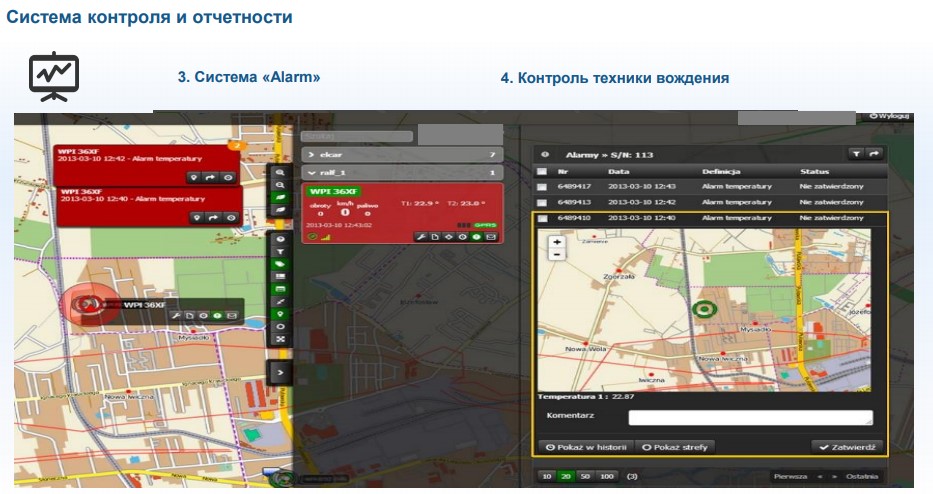Expand the side panel with the arrow button

click(281, 372)
